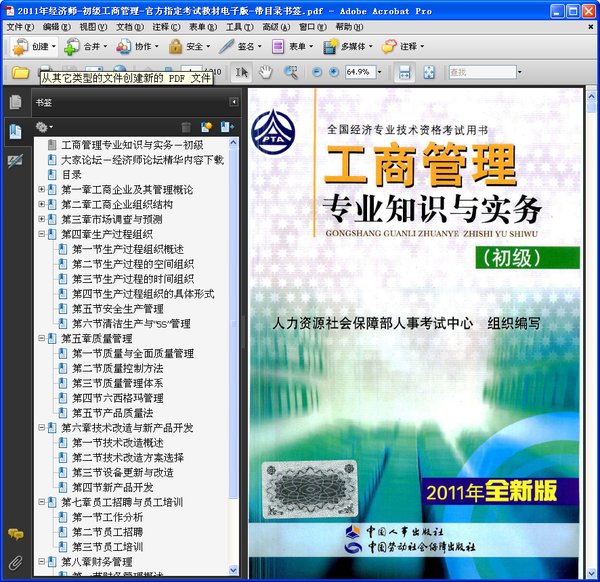
Task: Expand 第一章工商企业及其管理概论 bookmark
Action: (41, 189)
